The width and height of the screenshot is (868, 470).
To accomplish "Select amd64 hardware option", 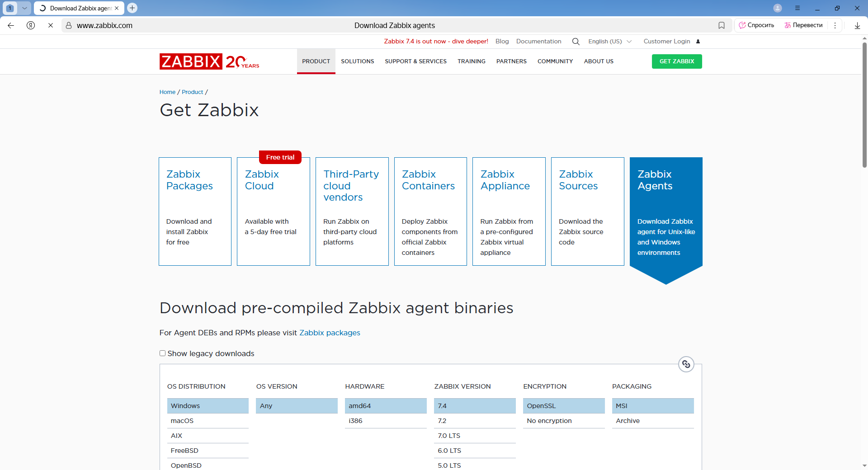I will (x=386, y=406).
